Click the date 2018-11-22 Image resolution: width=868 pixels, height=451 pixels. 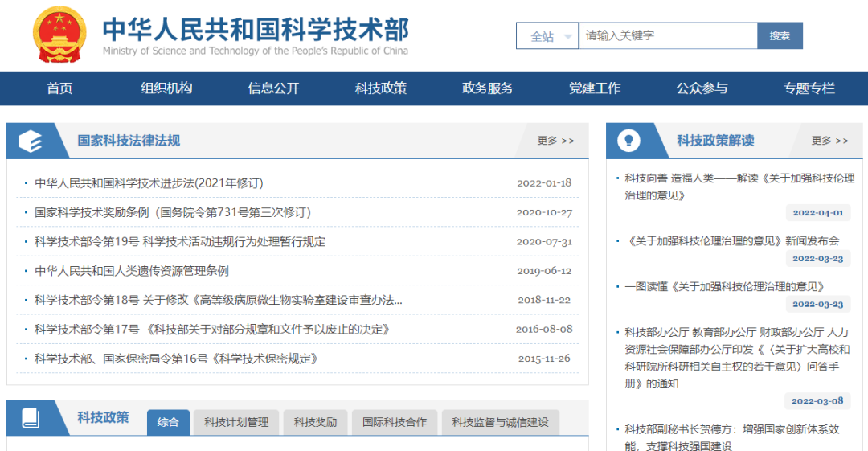click(x=544, y=300)
